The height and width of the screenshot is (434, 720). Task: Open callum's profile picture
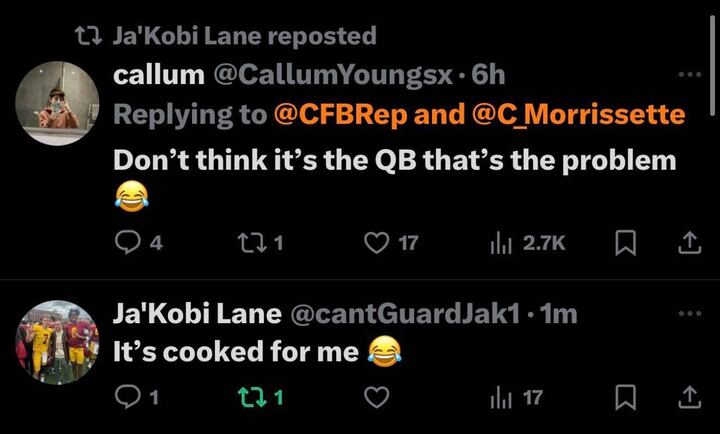tap(59, 101)
